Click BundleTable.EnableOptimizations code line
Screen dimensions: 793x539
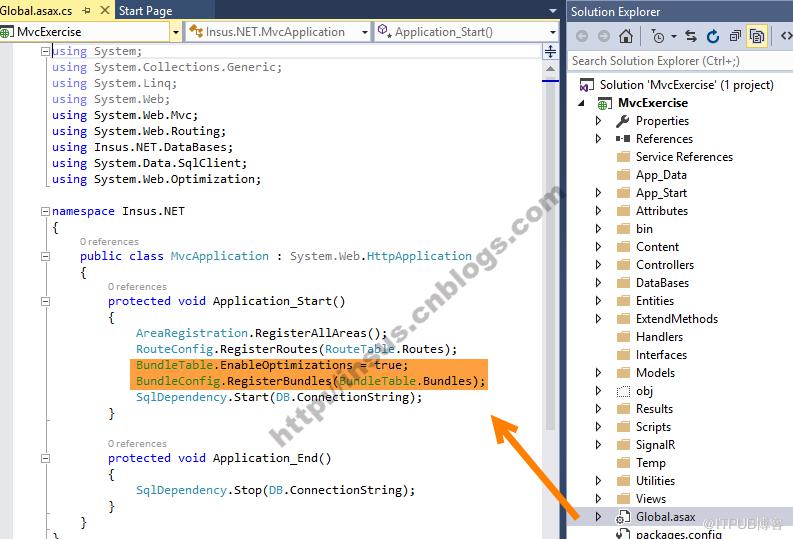click(x=272, y=365)
